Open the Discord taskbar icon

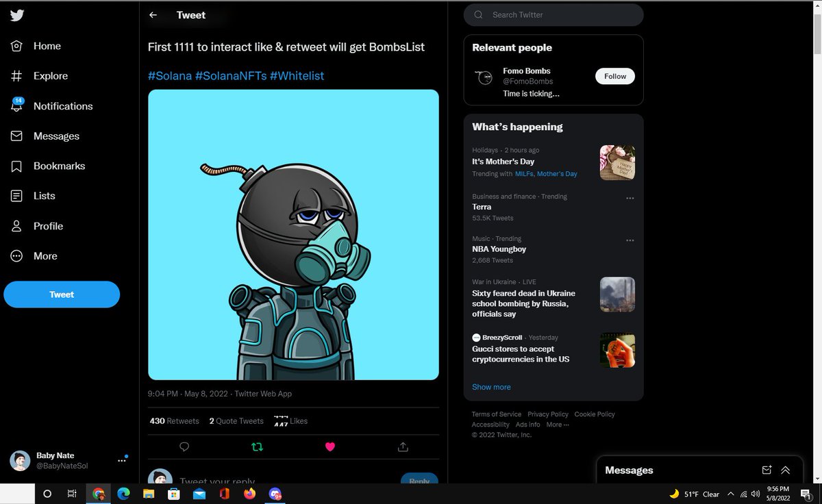275,494
